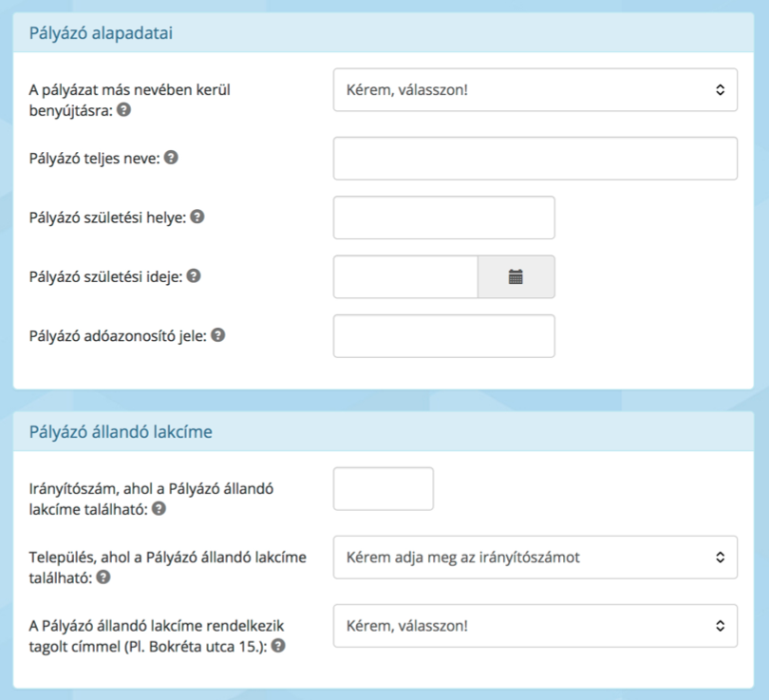Click help icon beside 'Pályázó adóazonosító jele'
This screenshot has width=769, height=700.
point(217,335)
